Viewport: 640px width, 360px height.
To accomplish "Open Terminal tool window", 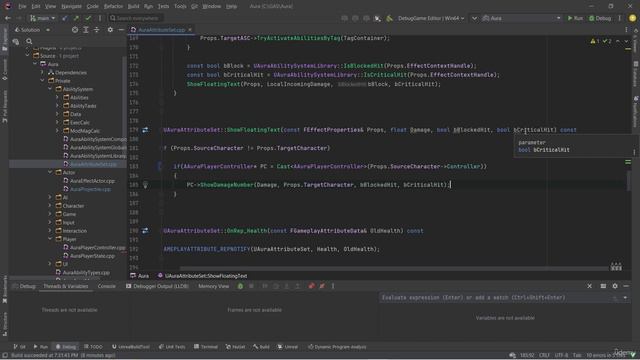I will click(206, 347).
